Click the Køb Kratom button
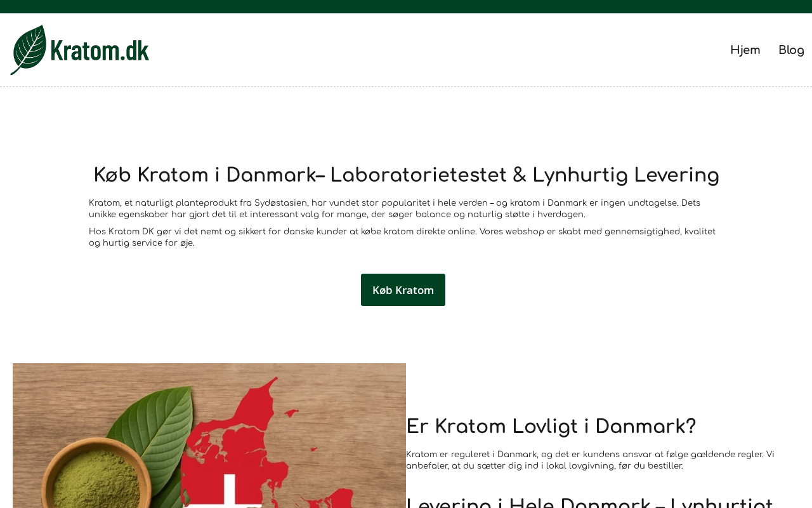The width and height of the screenshot is (812, 508). 403,290
